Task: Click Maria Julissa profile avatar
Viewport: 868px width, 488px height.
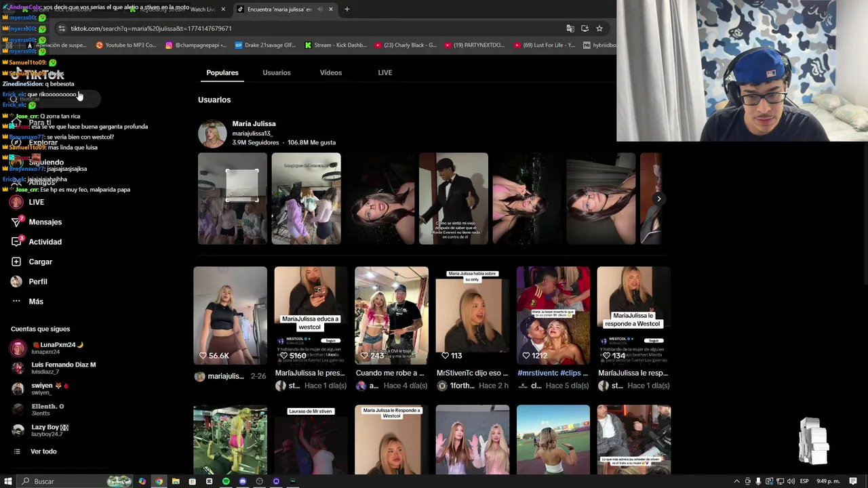Action: click(212, 134)
